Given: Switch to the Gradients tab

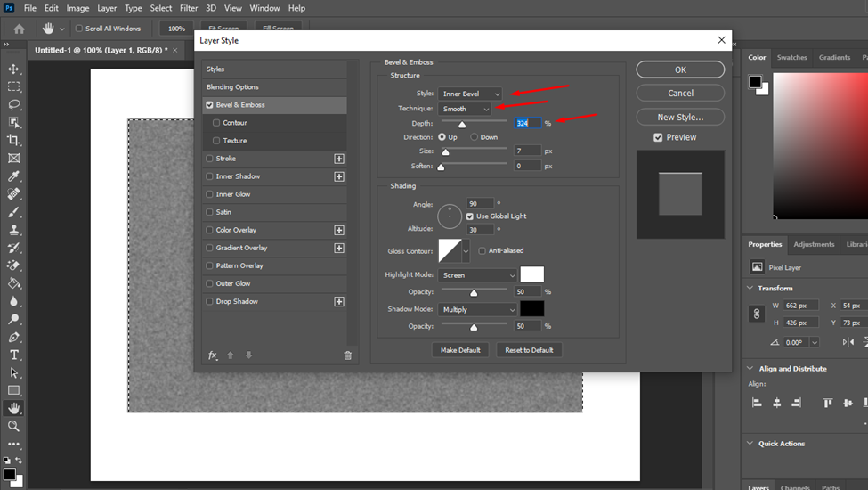Looking at the screenshot, I should coord(834,58).
